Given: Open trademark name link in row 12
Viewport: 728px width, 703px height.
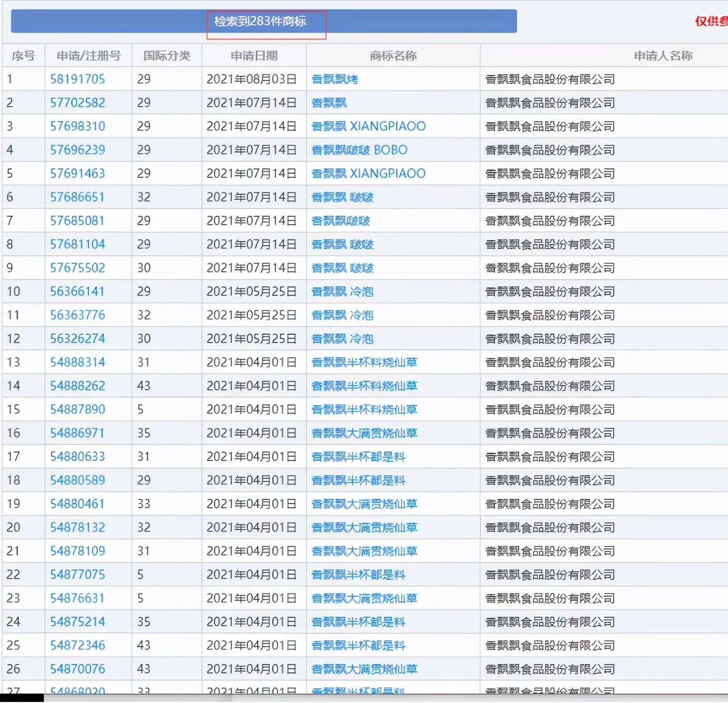Looking at the screenshot, I should (342, 339).
